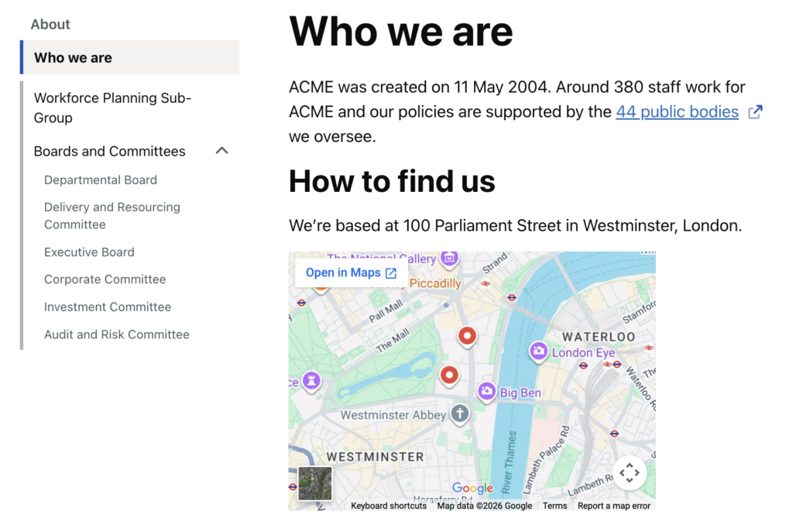Screen dimensions: 793x532
Task: Open the 44 public bodies link
Action: (677, 112)
